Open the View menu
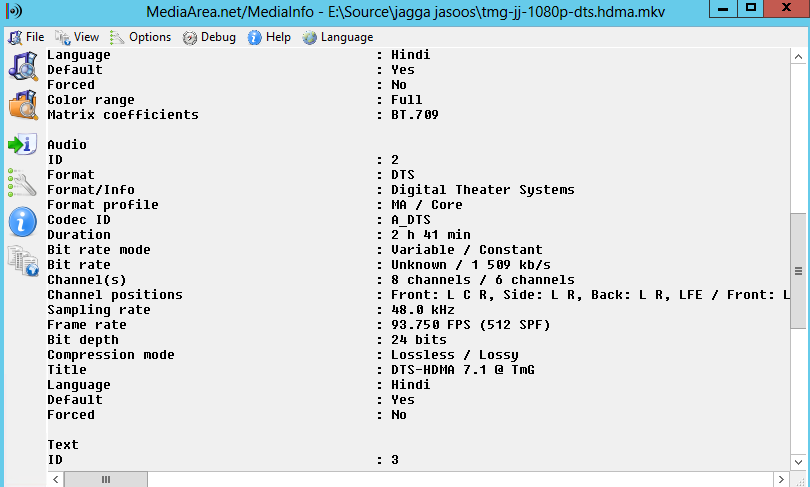This screenshot has height=487, width=810. pos(78,37)
